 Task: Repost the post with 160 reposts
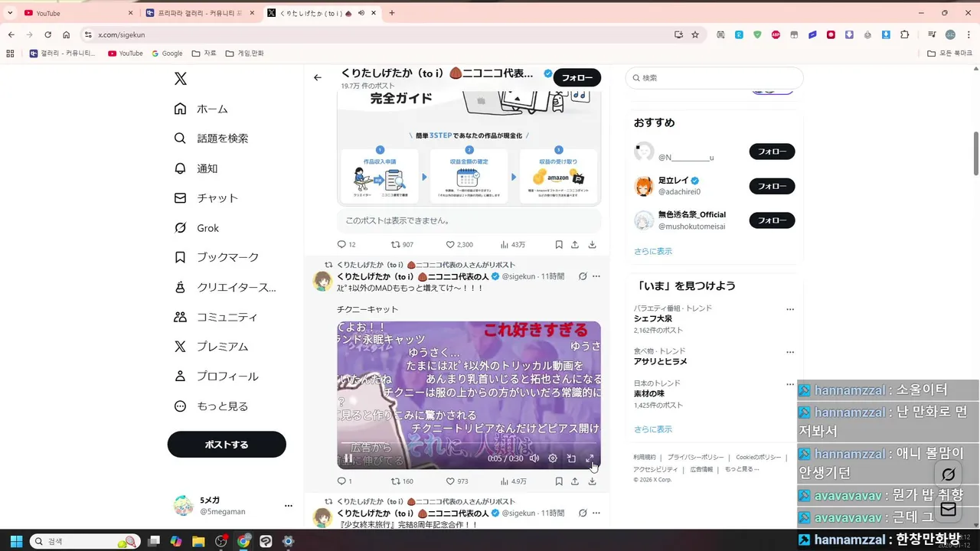(402, 481)
